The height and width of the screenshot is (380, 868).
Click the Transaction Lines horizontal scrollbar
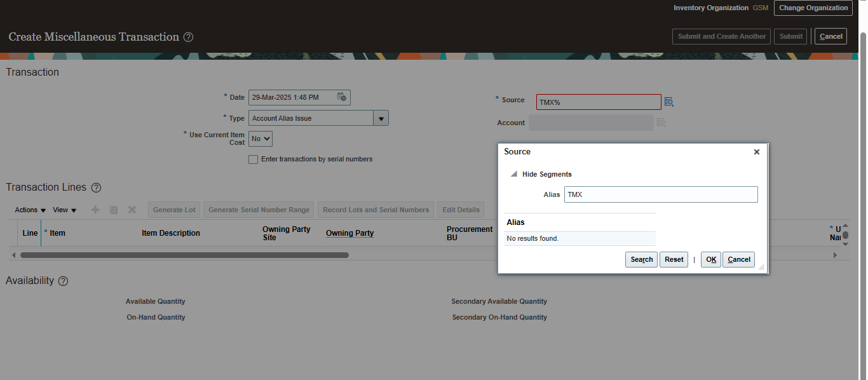tap(185, 254)
